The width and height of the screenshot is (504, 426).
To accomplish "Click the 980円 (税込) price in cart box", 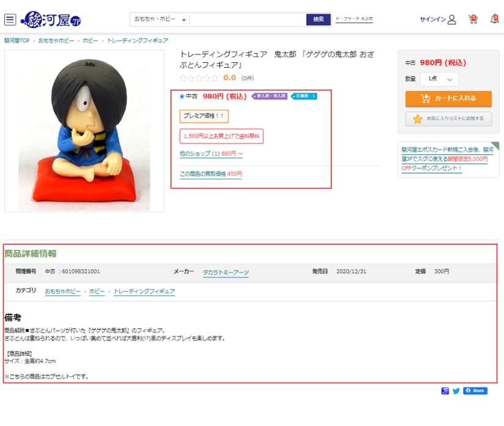I will (443, 63).
